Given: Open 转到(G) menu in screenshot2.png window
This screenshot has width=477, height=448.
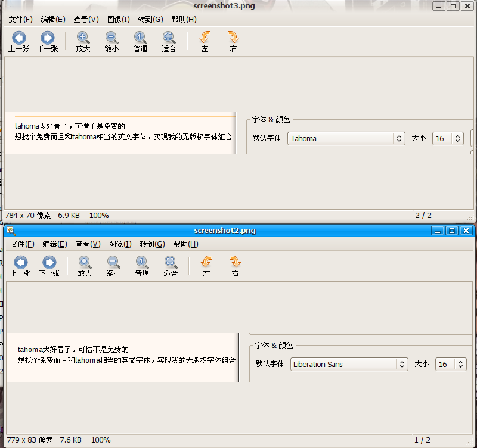Looking at the screenshot, I should 152,244.
